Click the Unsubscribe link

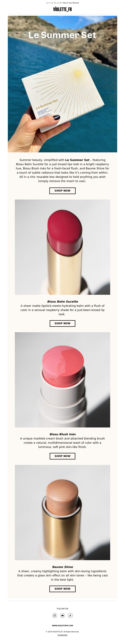point(62,635)
